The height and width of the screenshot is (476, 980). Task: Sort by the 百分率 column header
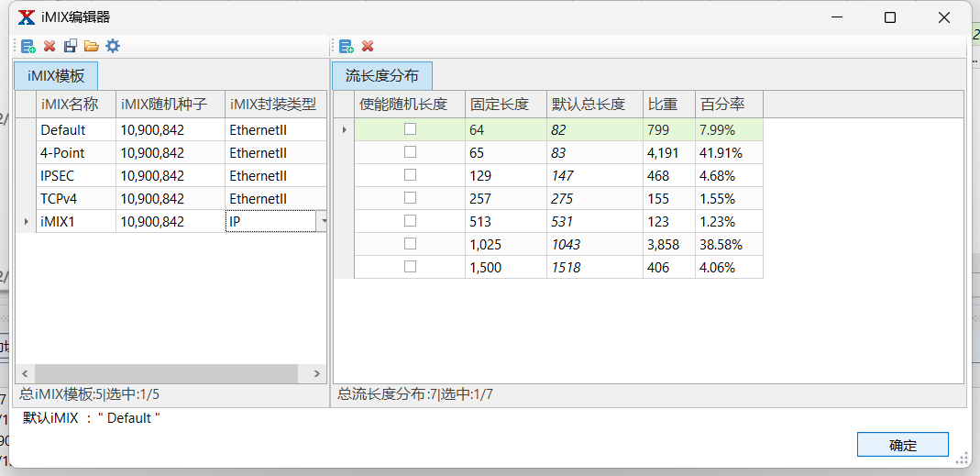728,105
